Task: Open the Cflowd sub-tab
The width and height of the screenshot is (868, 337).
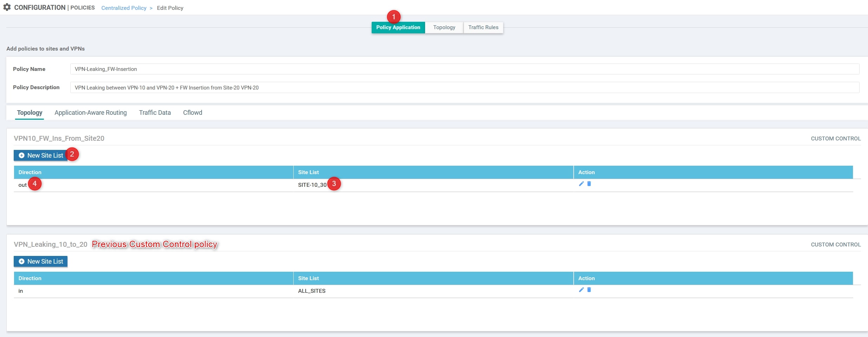Action: click(x=192, y=113)
